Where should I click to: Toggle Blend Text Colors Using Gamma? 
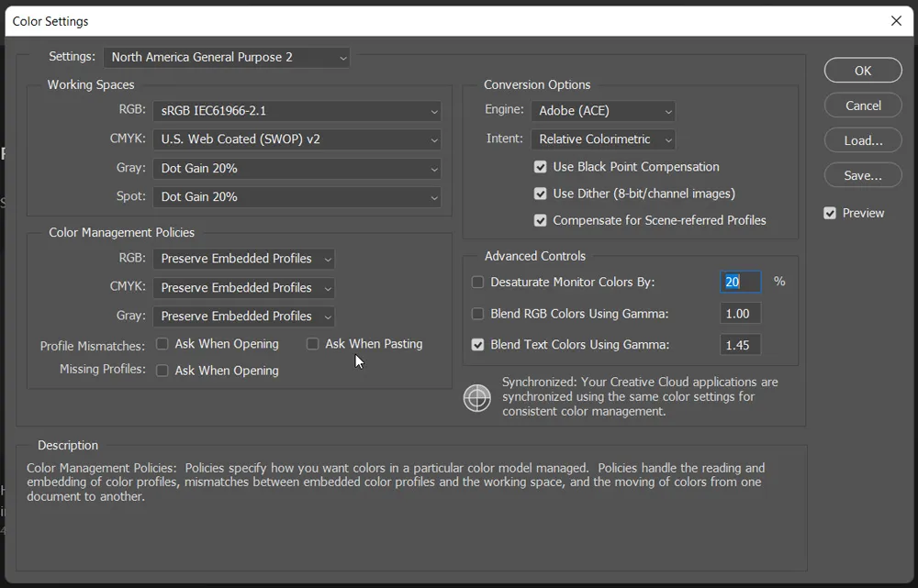click(x=477, y=345)
